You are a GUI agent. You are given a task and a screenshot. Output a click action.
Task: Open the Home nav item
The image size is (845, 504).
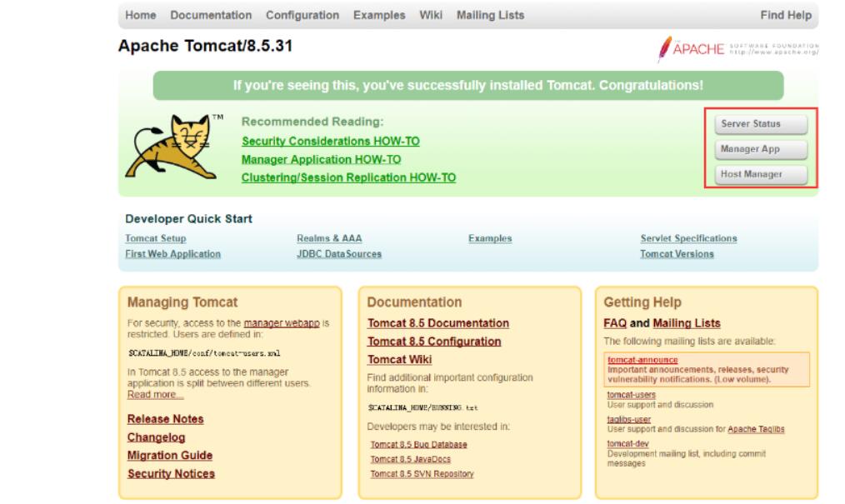[141, 15]
